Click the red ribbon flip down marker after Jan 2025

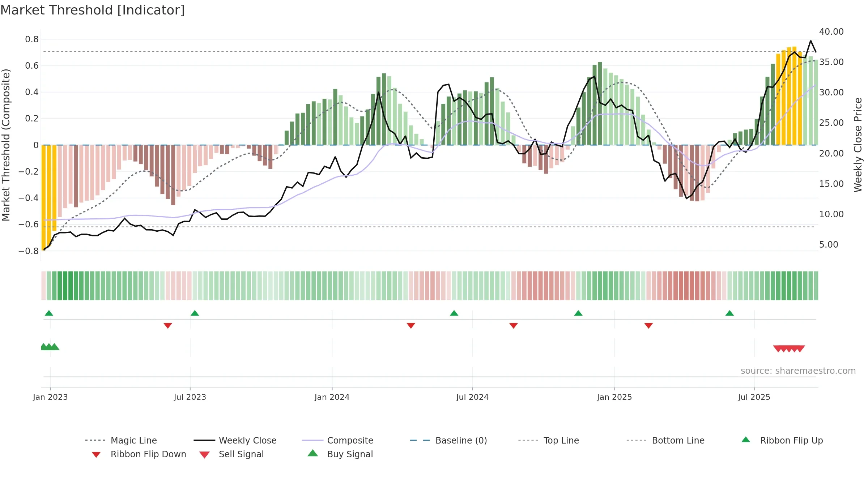[x=648, y=326]
